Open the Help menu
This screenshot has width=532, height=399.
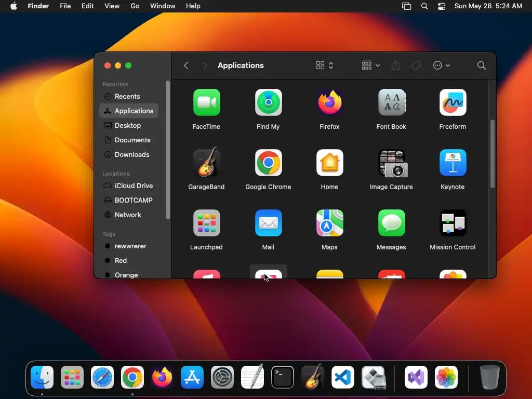point(193,6)
